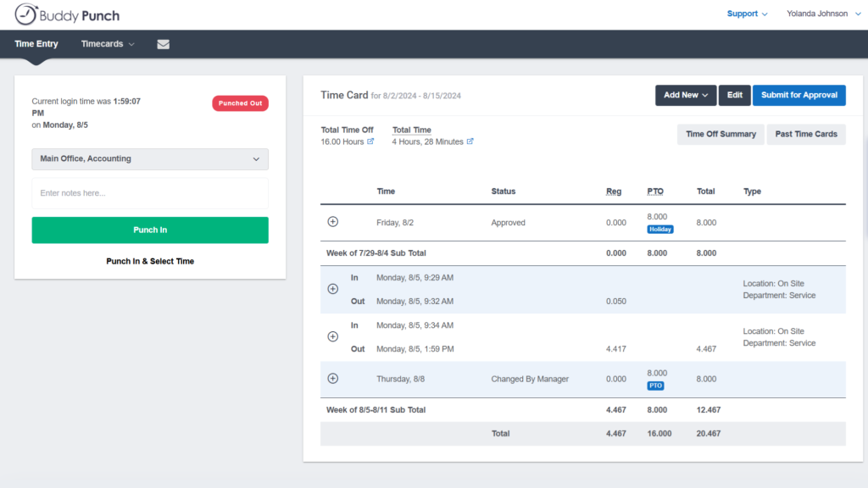Click inside the Enter notes here field

point(150,193)
